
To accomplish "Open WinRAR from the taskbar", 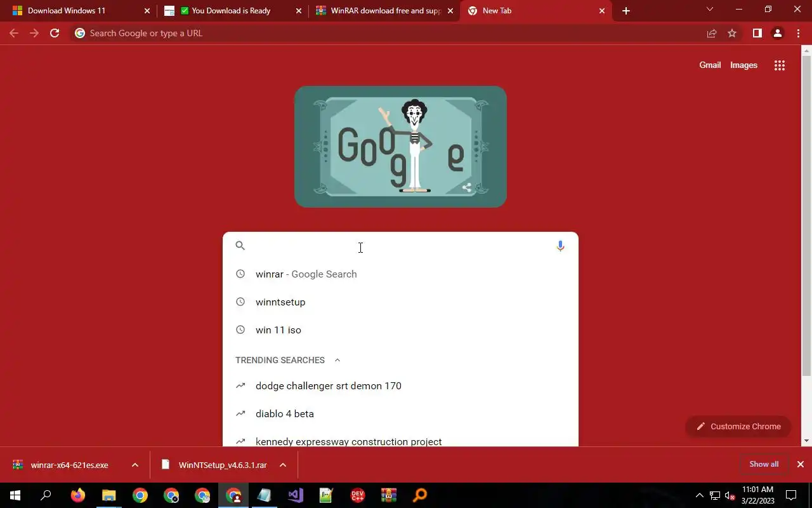I will point(389,495).
